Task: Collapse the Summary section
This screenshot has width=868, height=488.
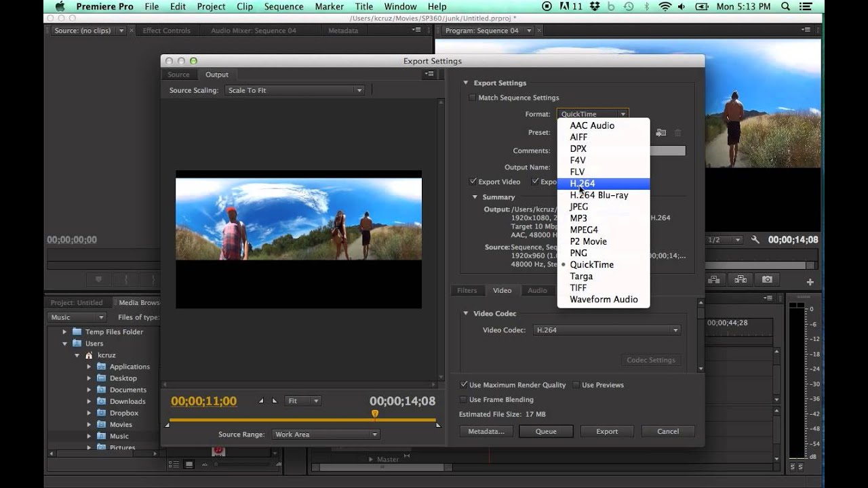Action: 475,197
